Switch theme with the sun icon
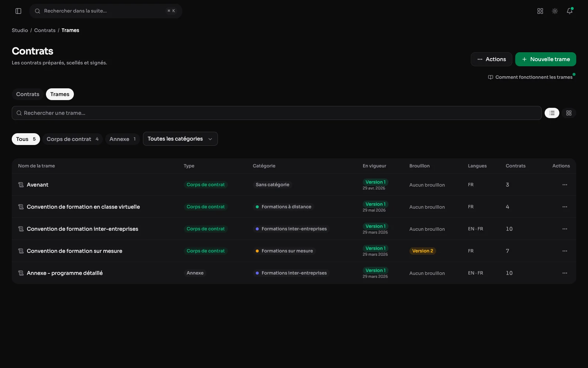The image size is (588, 368). (555, 11)
